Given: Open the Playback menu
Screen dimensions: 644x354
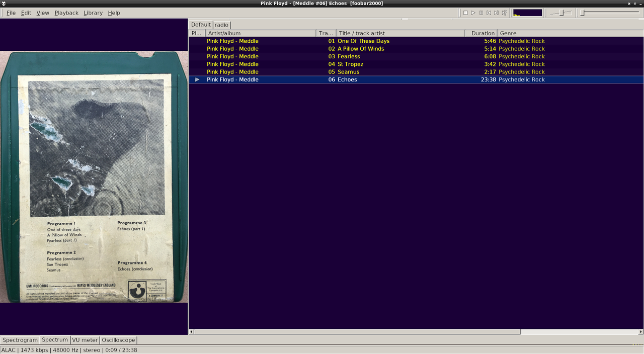Looking at the screenshot, I should [66, 13].
